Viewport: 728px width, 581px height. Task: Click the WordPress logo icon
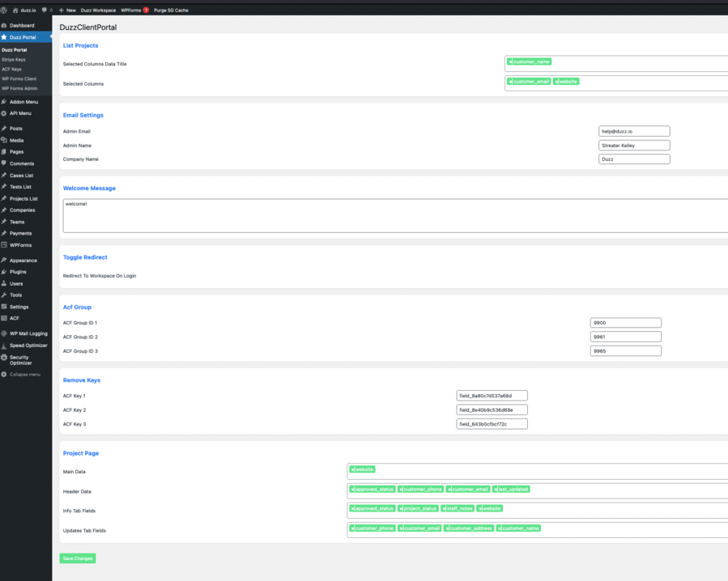pyautogui.click(x=4, y=10)
